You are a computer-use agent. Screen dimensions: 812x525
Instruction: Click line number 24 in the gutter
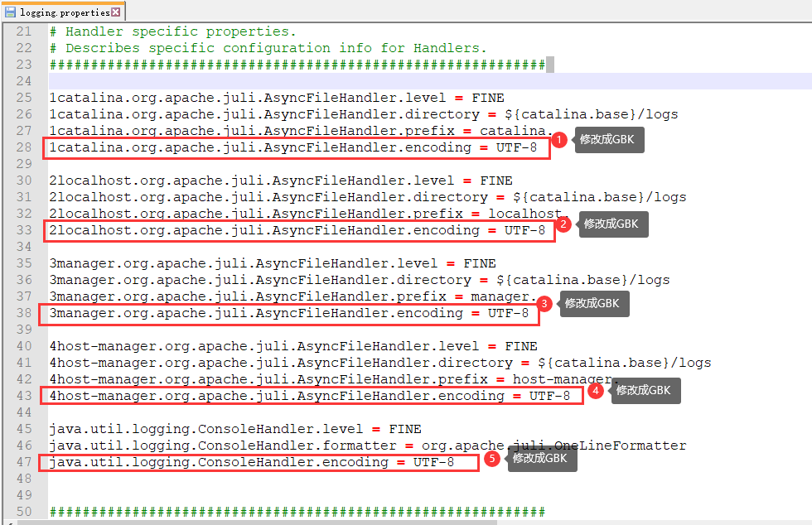pyautogui.click(x=24, y=81)
